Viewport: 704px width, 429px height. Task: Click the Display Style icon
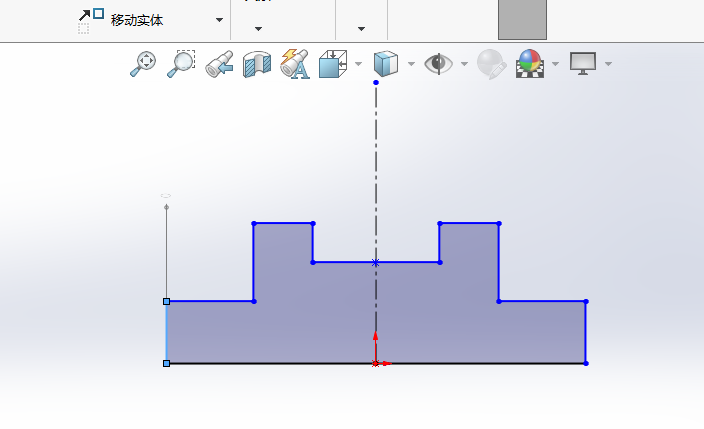[386, 64]
